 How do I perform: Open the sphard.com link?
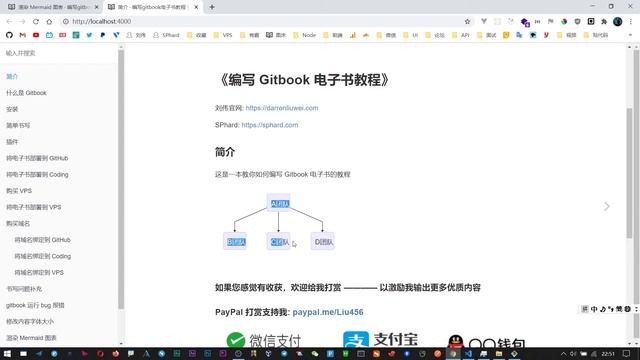point(269,125)
